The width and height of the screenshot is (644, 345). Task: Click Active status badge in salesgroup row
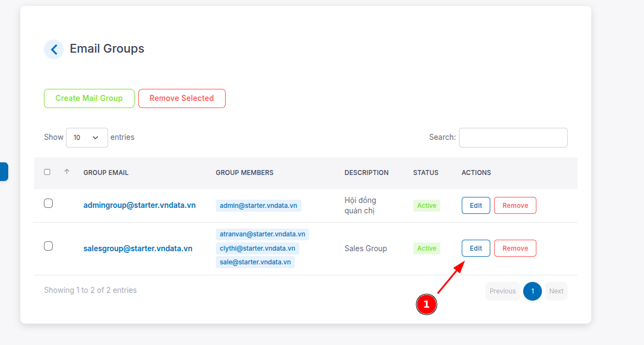427,248
